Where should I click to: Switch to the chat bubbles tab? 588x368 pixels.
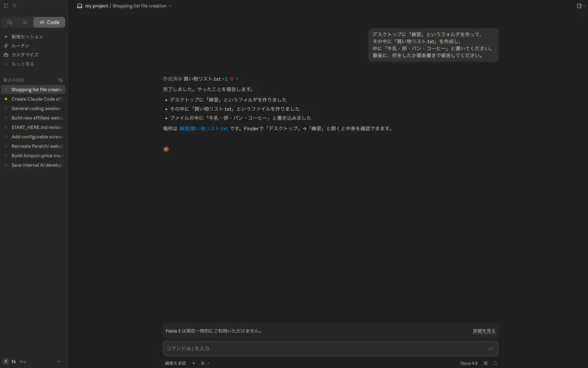[10, 22]
